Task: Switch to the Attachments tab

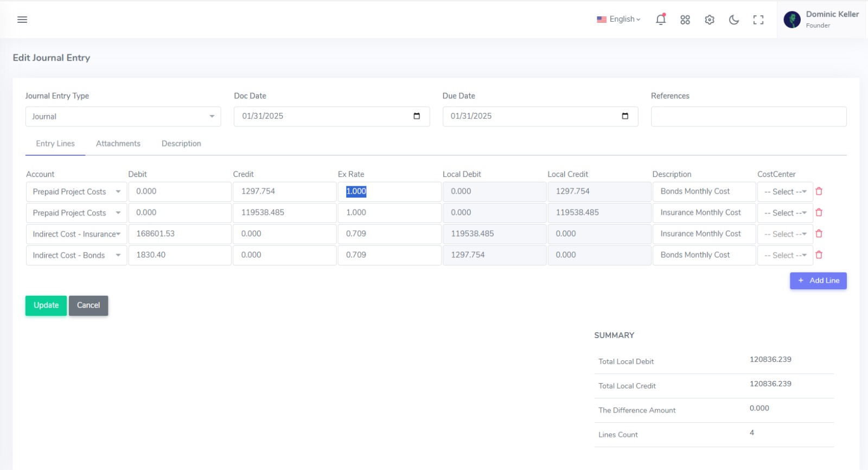Action: click(118, 144)
